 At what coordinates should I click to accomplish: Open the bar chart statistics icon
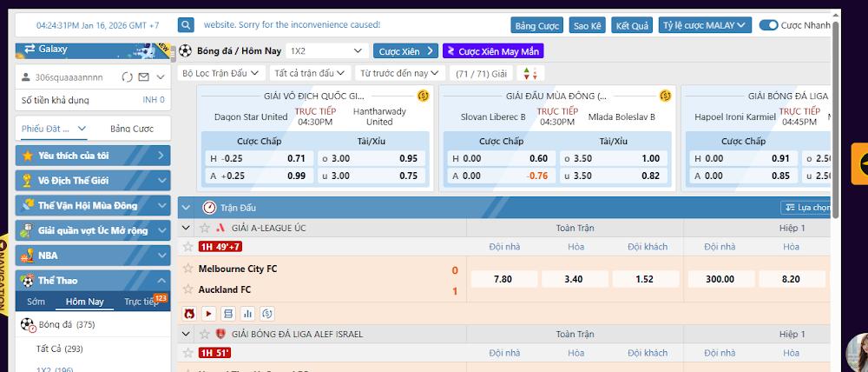click(247, 313)
